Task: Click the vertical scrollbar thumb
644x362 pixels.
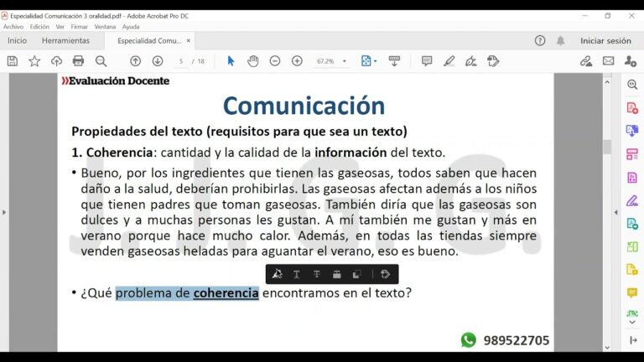Action: pyautogui.click(x=607, y=147)
